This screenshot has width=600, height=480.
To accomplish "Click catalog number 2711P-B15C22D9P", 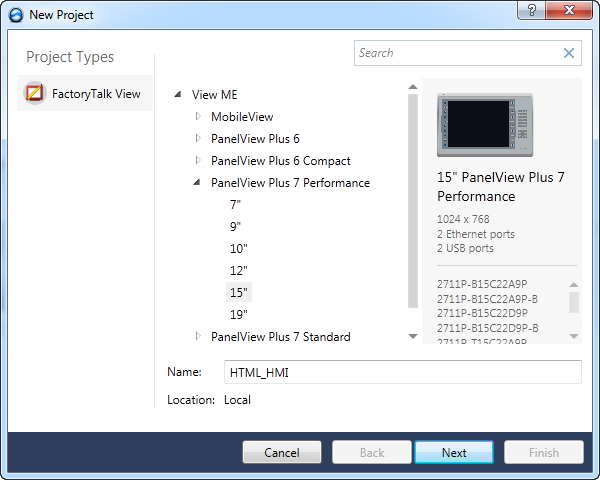I will [483, 313].
